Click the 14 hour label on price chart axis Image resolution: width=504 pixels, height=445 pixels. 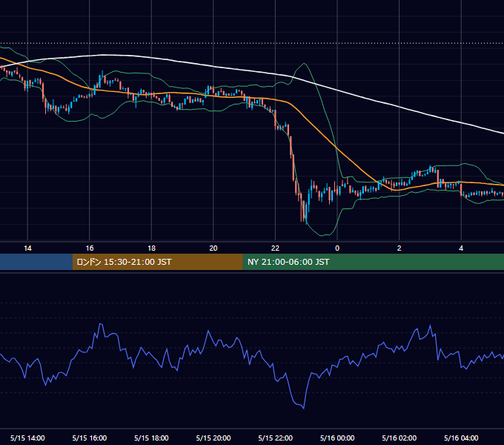tap(27, 248)
